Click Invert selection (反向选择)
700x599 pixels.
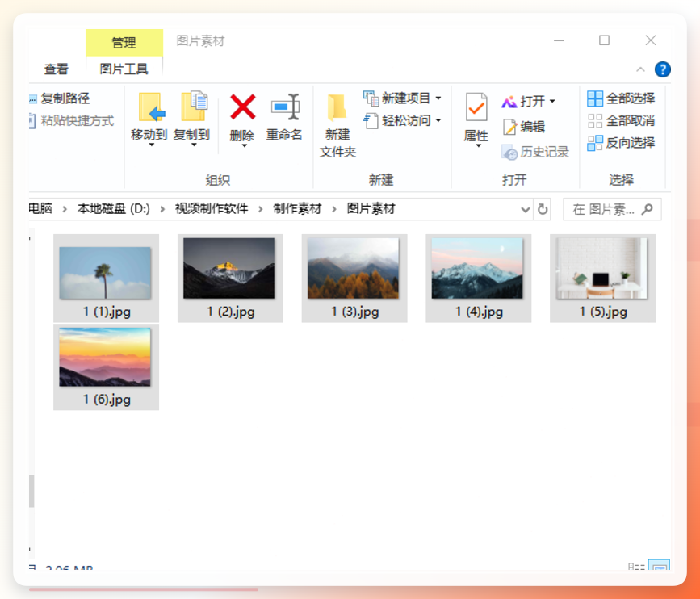pos(621,143)
